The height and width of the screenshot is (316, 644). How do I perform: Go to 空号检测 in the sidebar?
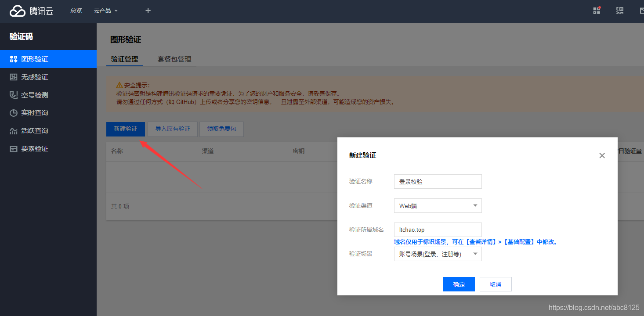48,95
